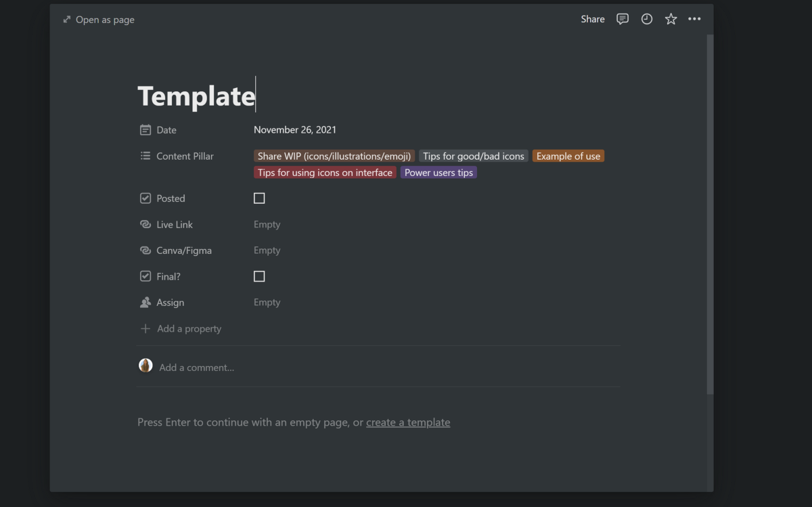Open the Canva/Figma empty value field
The height and width of the screenshot is (507, 812).
pyautogui.click(x=267, y=250)
